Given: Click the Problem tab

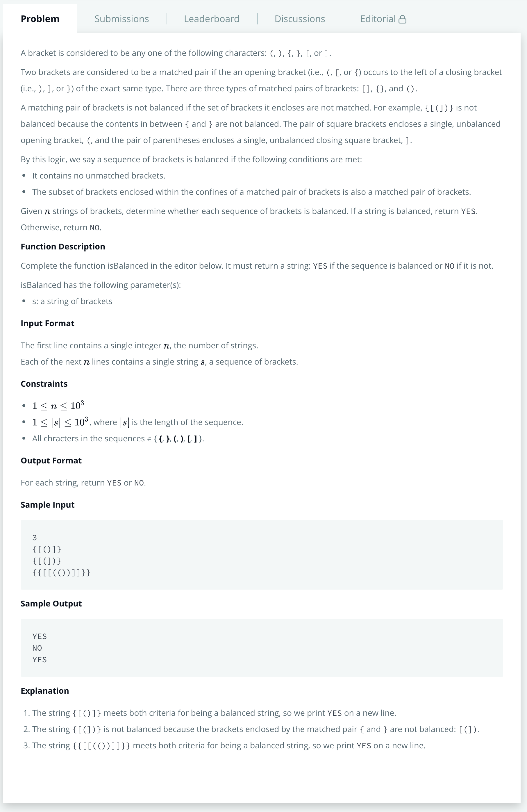Looking at the screenshot, I should 40,19.
